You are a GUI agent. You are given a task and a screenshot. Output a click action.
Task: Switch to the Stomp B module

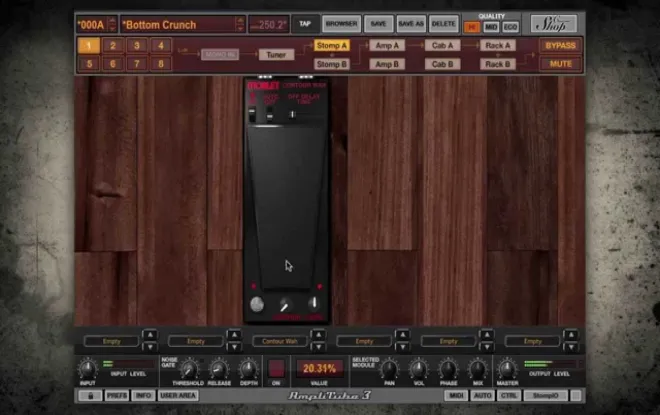pos(332,64)
